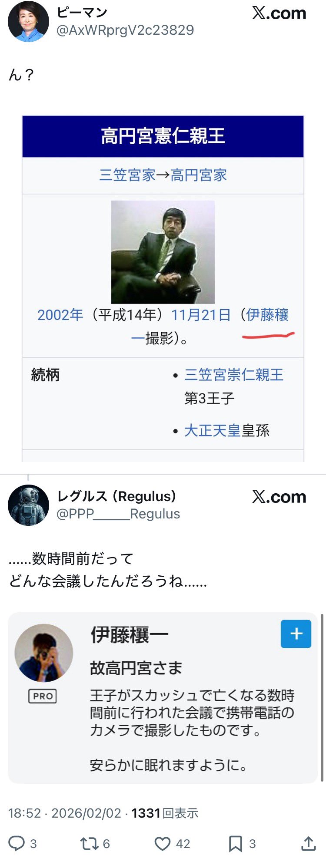The width and height of the screenshot is (326, 868).
Task: Tap the share upload icon
Action: coord(308,843)
